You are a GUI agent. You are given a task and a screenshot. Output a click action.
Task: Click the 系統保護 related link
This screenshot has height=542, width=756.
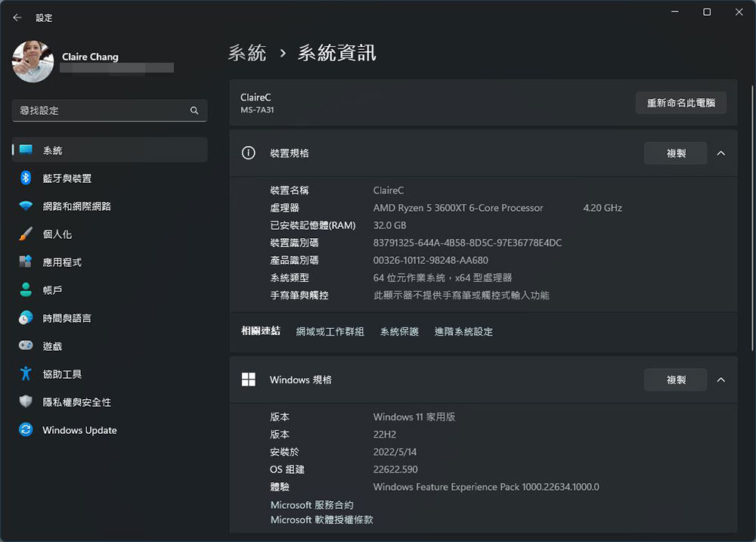click(399, 332)
